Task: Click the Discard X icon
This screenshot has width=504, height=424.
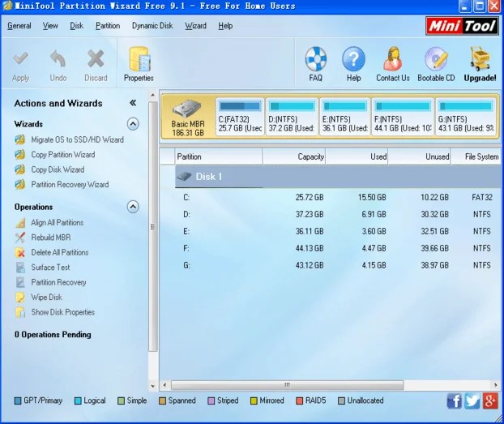Action: (96, 59)
